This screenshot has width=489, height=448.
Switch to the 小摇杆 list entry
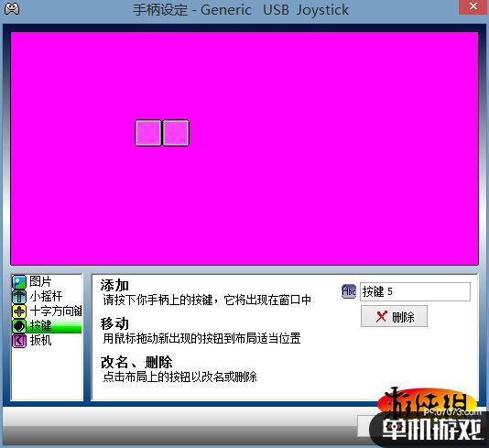[x=47, y=296]
